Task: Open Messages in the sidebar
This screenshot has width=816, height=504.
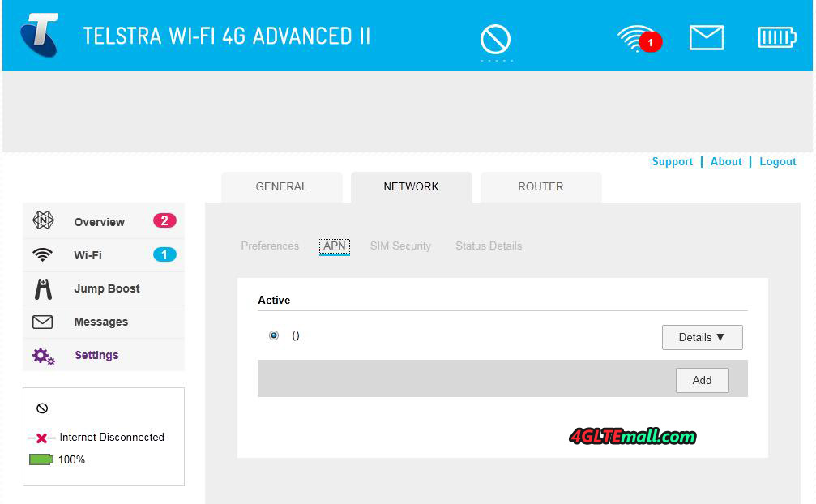Action: pyautogui.click(x=100, y=322)
